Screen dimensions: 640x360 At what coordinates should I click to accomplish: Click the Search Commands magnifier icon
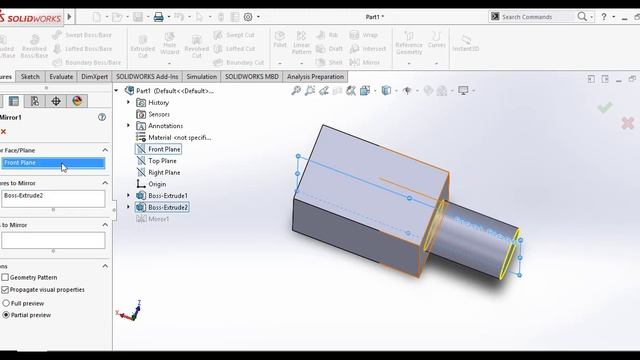click(x=582, y=17)
